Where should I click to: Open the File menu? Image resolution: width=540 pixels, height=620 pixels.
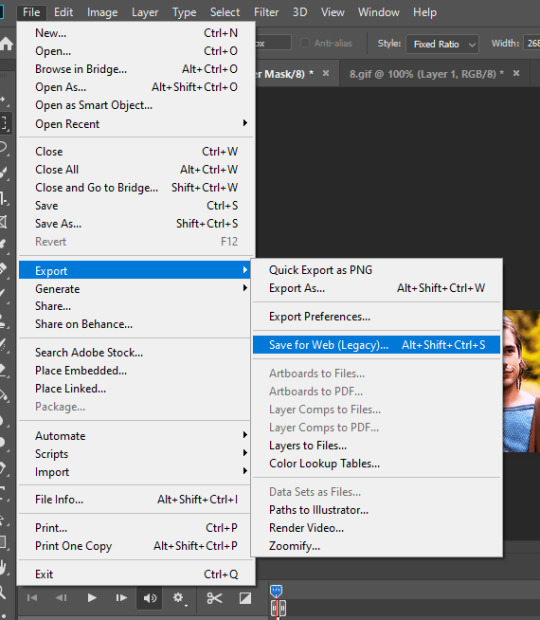click(x=31, y=12)
